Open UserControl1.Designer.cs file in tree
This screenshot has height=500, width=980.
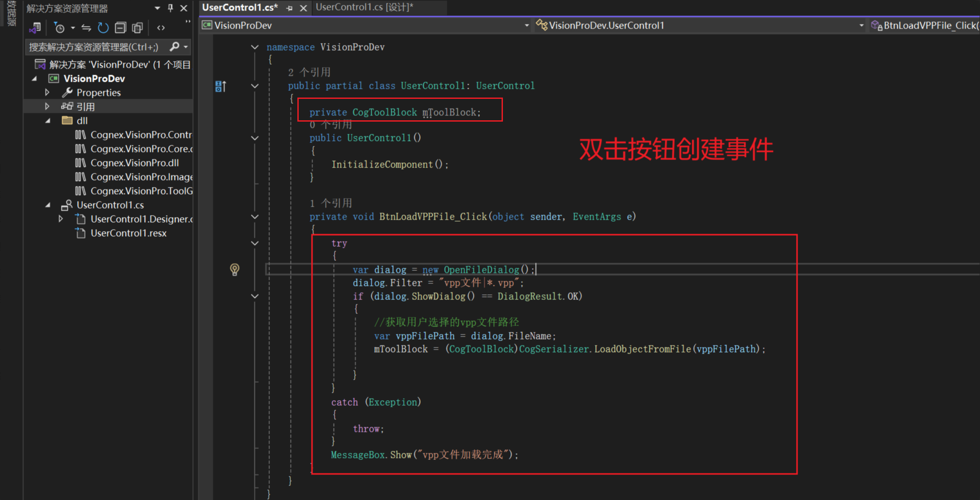(141, 219)
